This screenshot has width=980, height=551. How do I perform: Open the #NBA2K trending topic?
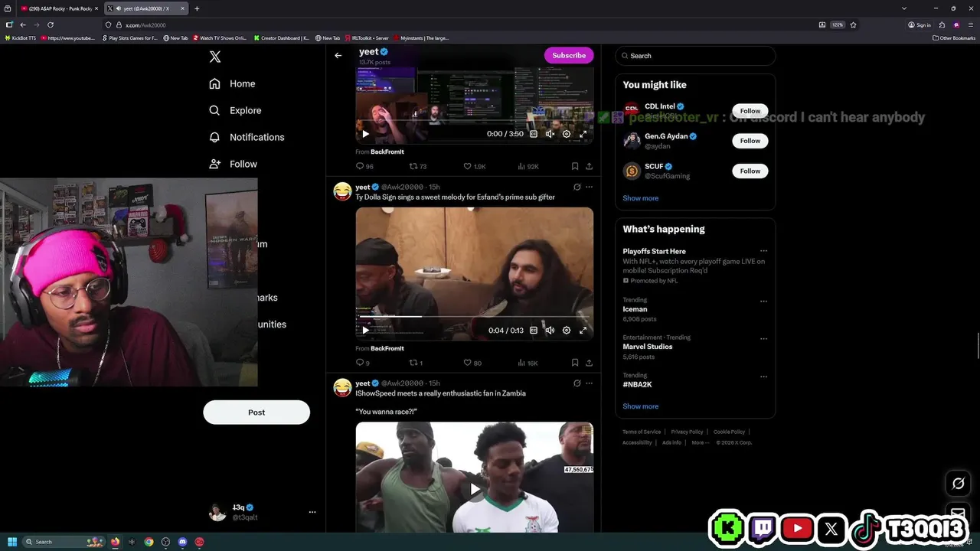point(637,384)
